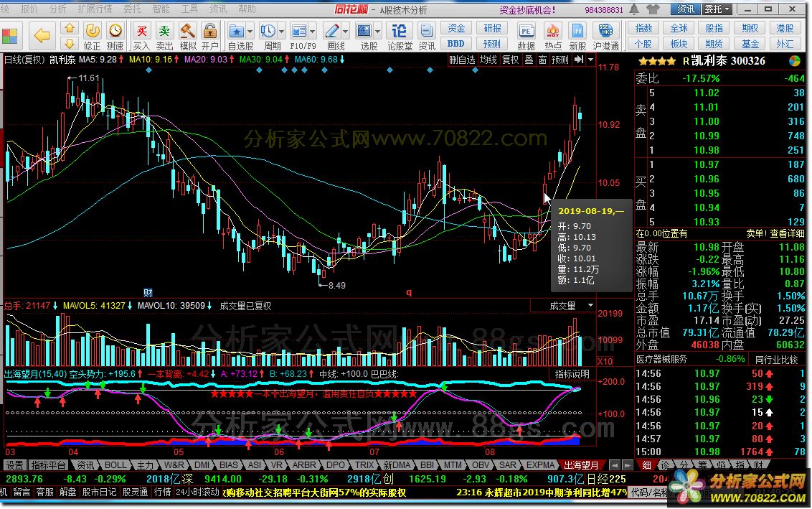Open the 扩展行情 menu

point(95,9)
